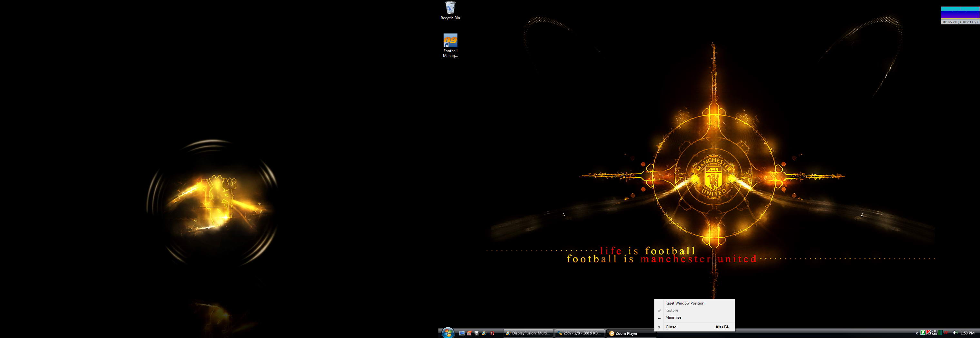Click the Show Desktop quick launch icon

(462, 333)
